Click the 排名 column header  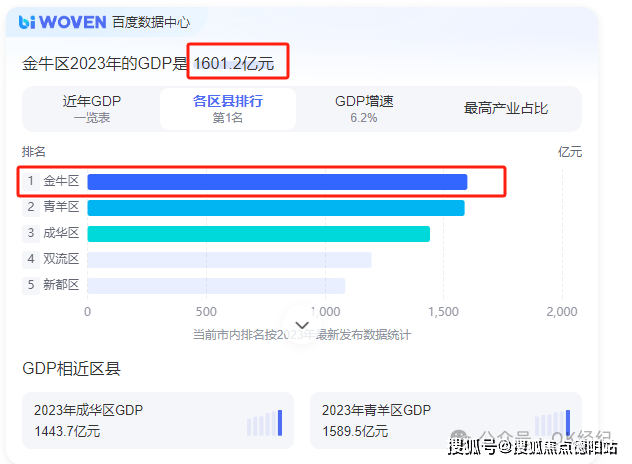click(33, 152)
